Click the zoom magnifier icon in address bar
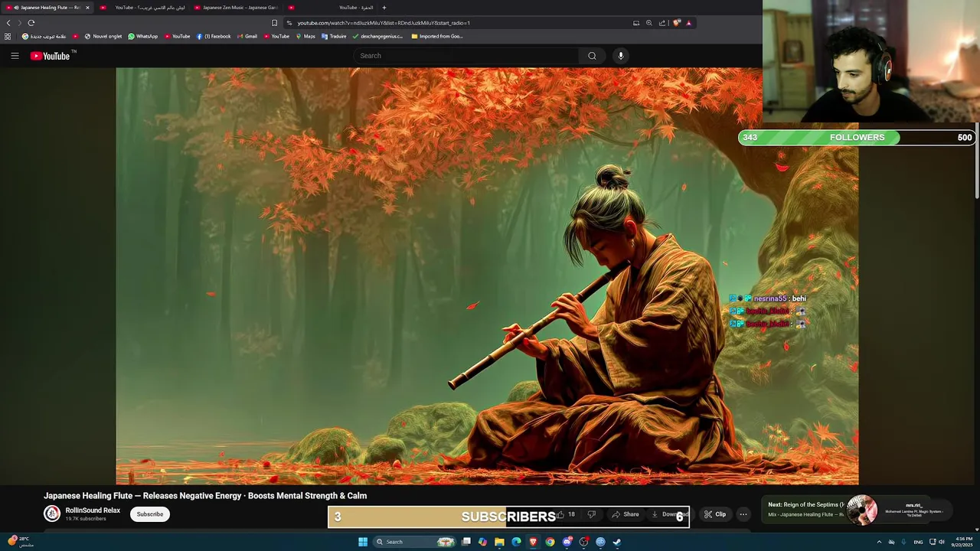Viewport: 980px width, 551px height. [649, 23]
